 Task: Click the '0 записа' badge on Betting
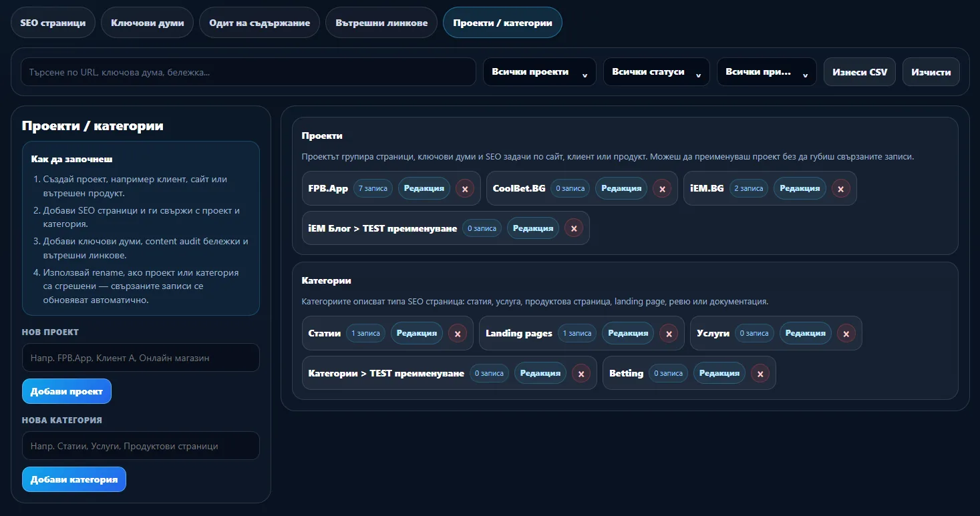tap(669, 373)
